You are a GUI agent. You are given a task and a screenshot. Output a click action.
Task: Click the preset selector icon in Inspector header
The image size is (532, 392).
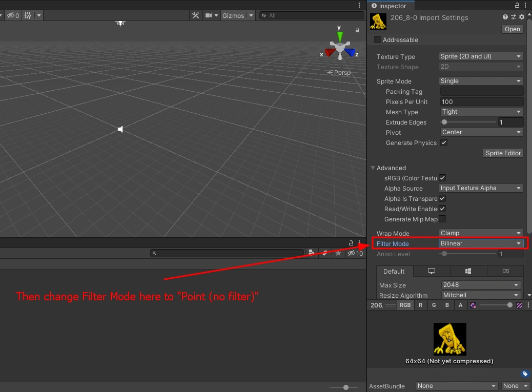click(x=514, y=17)
